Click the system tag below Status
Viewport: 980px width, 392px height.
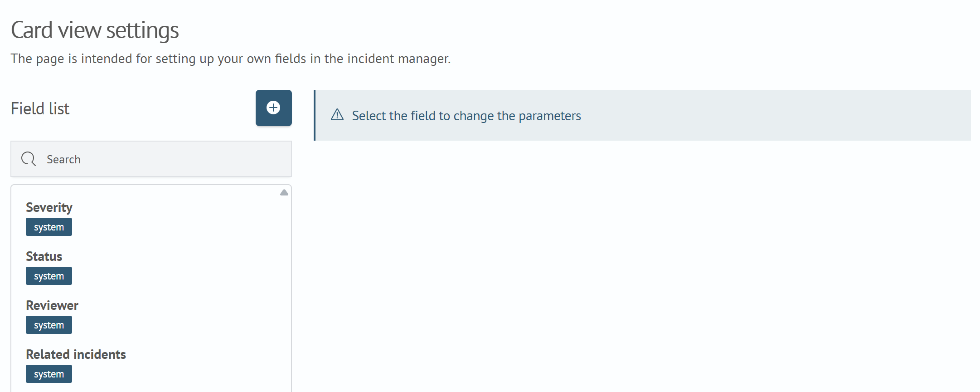pyautogui.click(x=49, y=276)
